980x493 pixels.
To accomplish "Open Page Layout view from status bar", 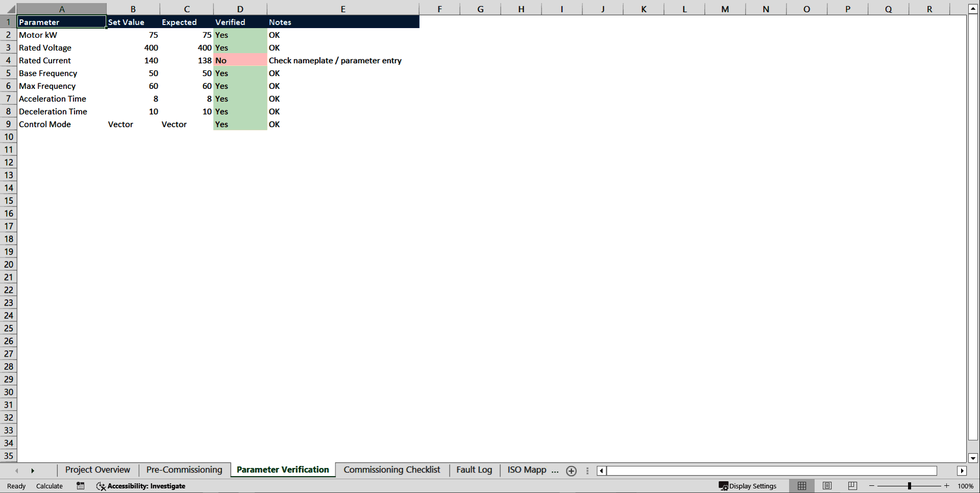I will click(x=826, y=486).
